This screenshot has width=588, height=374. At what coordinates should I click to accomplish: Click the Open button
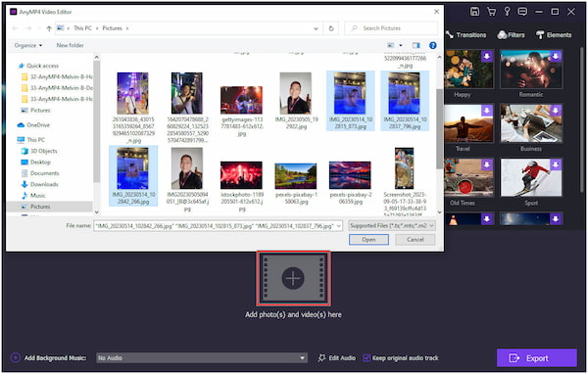(x=368, y=240)
